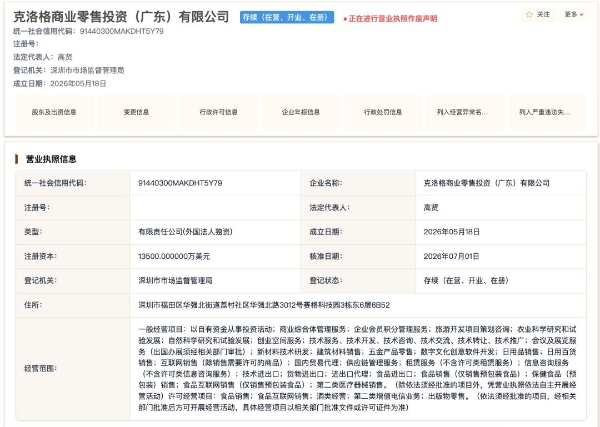Click the business scope paragraph starting 一般经营项目
This screenshot has width=600, height=427.
point(357,368)
